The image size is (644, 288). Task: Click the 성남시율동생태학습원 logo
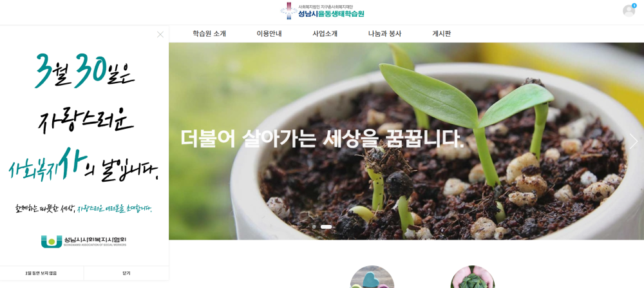point(322,11)
